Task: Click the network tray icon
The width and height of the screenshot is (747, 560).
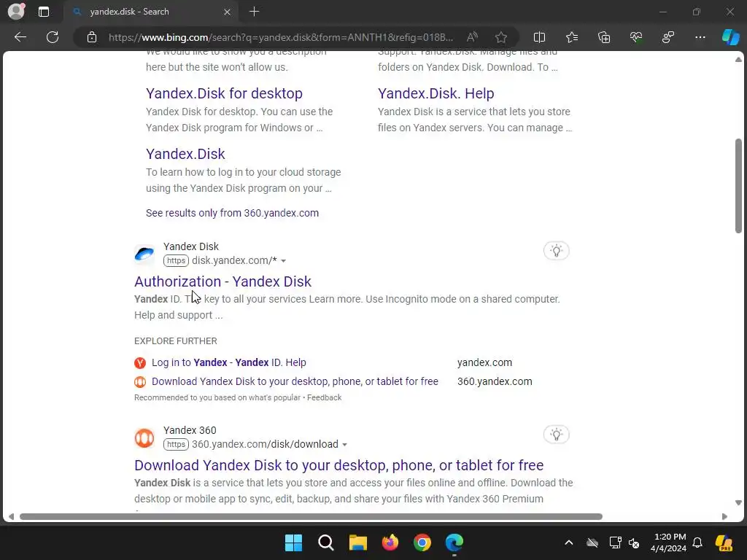Action: [x=615, y=542]
